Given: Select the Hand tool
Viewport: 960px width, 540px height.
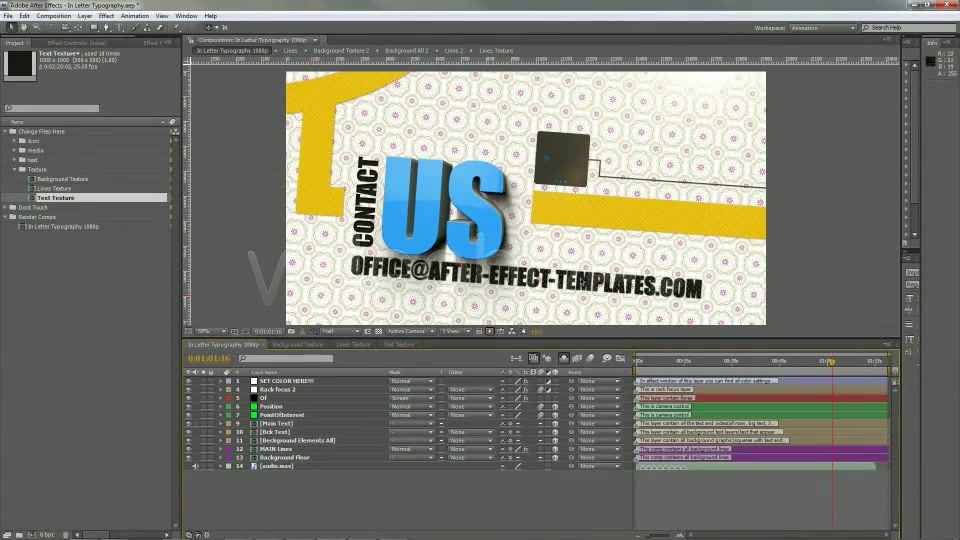Looking at the screenshot, I should 24,28.
